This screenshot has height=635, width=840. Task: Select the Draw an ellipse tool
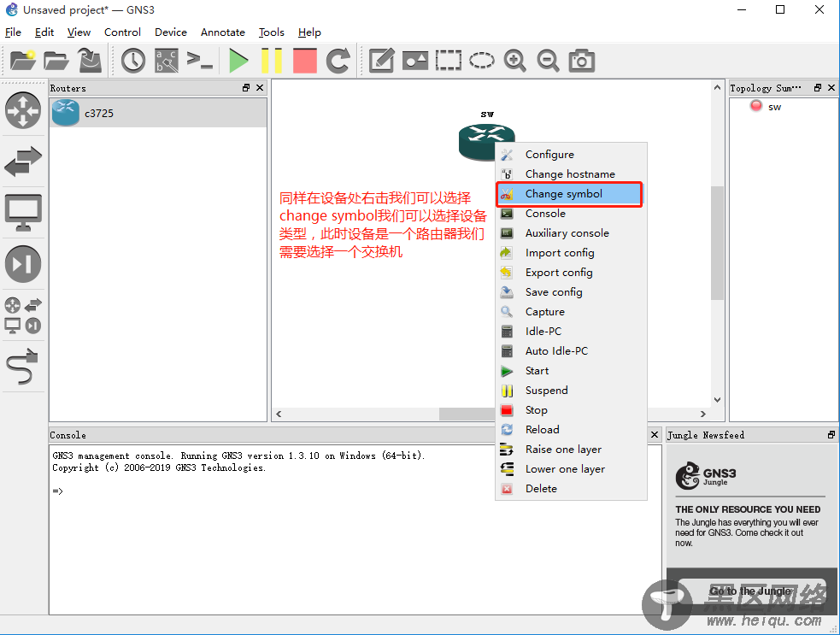[482, 61]
